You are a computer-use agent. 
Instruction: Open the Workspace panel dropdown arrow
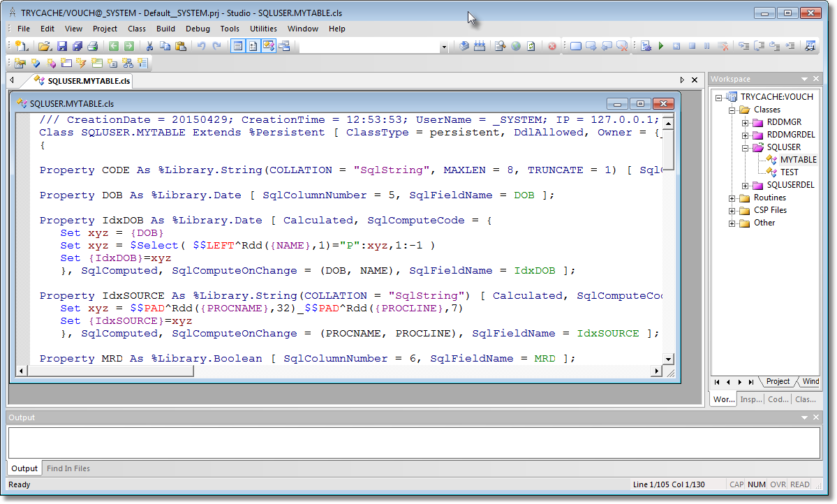(804, 79)
